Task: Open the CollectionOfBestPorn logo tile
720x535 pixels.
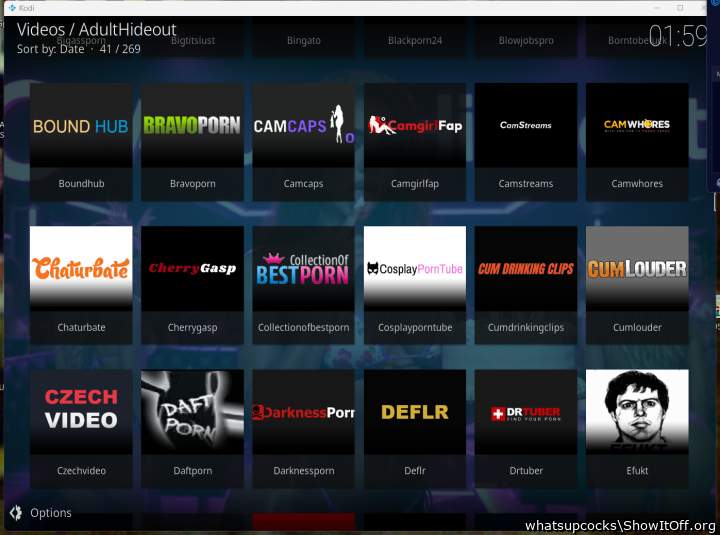Action: point(304,269)
